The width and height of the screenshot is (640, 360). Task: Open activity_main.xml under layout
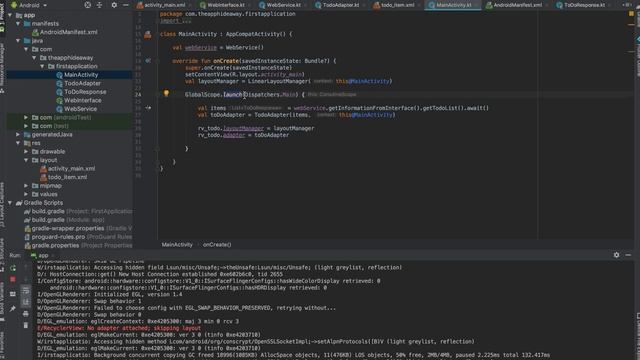coord(71,169)
